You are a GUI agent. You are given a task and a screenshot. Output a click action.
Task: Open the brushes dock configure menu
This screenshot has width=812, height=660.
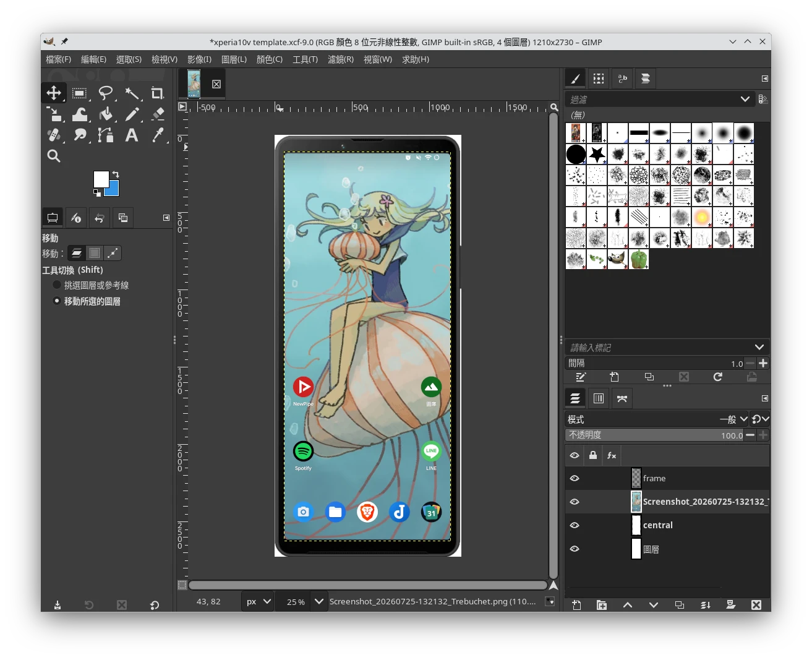764,79
